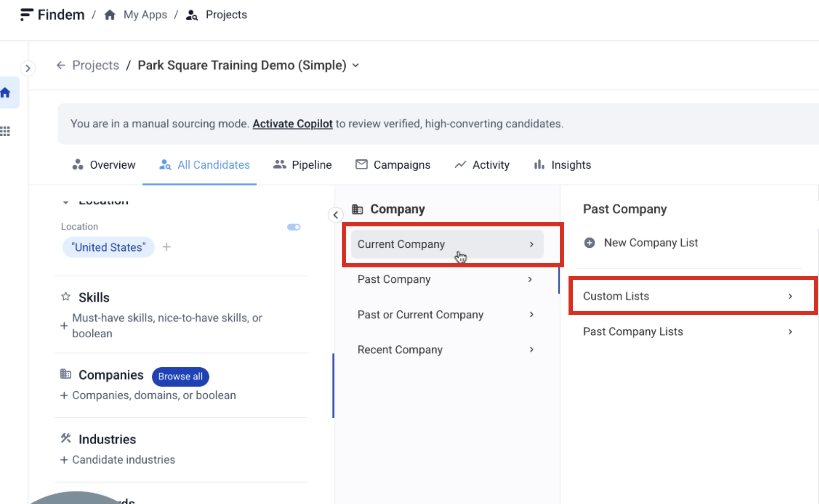The width and height of the screenshot is (819, 504).
Task: Click the My Apps breadcrumb link
Action: click(145, 15)
